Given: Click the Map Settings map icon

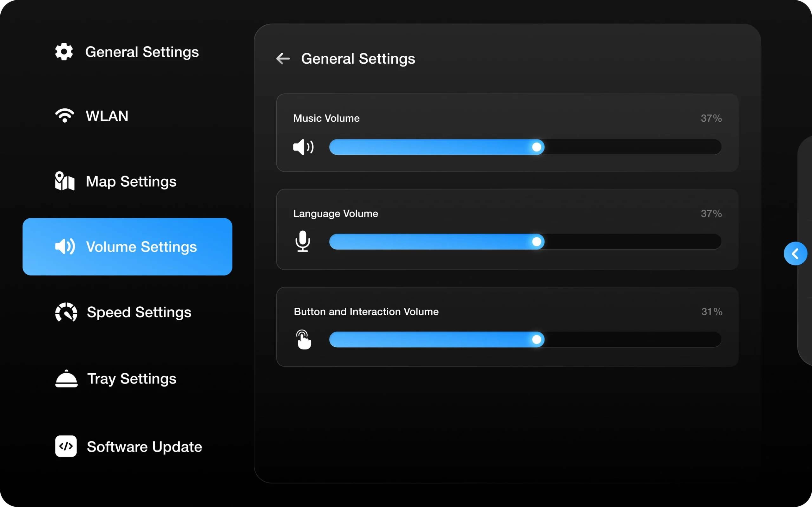Looking at the screenshot, I should [x=64, y=181].
